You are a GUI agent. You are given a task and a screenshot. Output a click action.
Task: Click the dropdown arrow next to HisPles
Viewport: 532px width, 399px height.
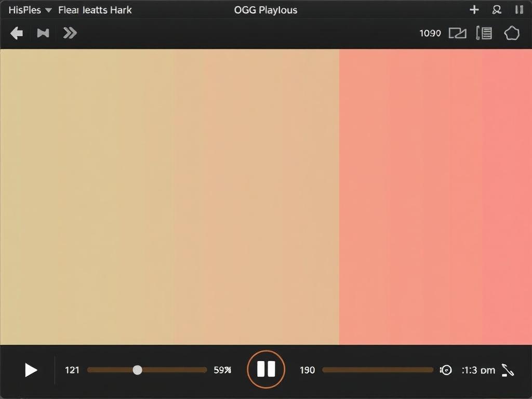coord(48,10)
